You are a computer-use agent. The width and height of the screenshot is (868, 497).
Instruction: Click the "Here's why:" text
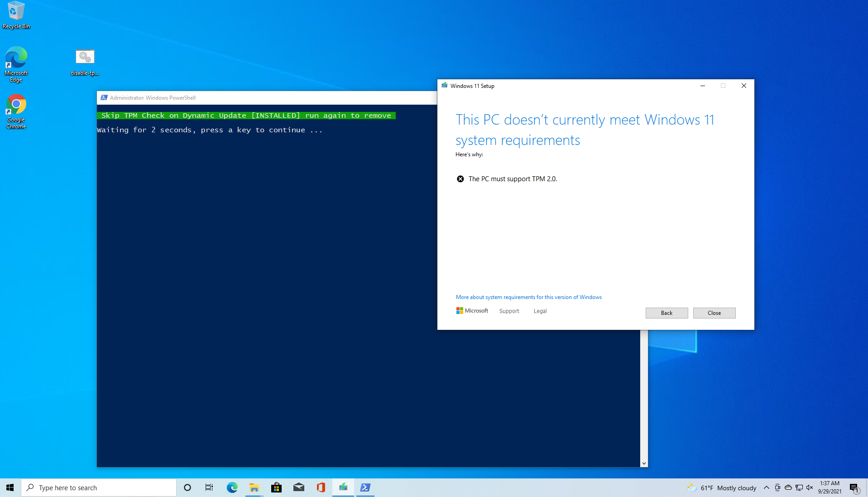[469, 154]
